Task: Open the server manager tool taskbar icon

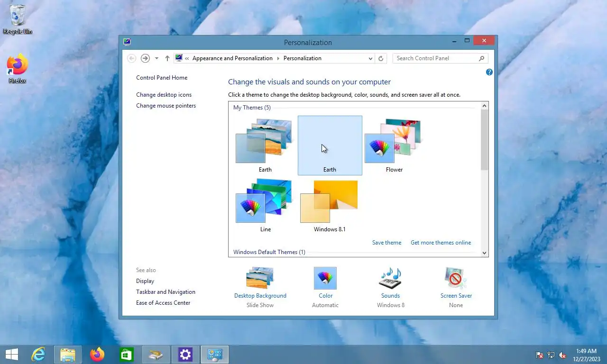Action: (x=156, y=355)
